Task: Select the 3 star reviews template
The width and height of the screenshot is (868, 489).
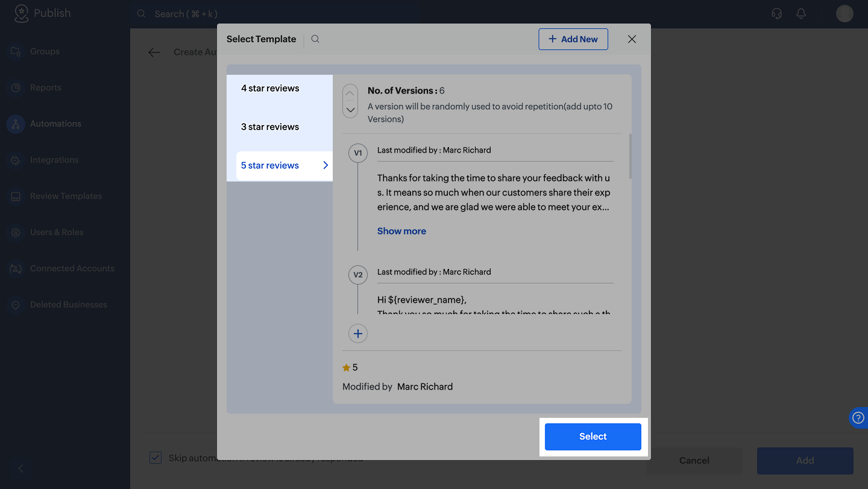Action: [x=270, y=127]
